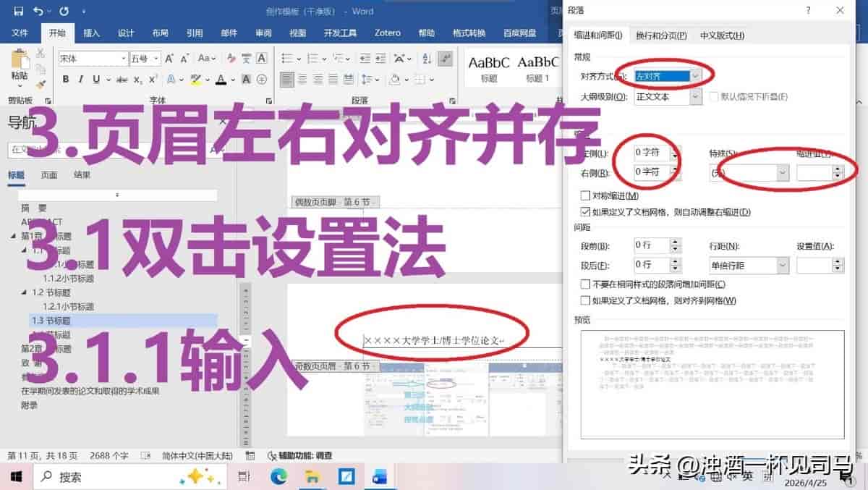Open the change case Aa dropdown
The height and width of the screenshot is (490, 868).
[207, 59]
